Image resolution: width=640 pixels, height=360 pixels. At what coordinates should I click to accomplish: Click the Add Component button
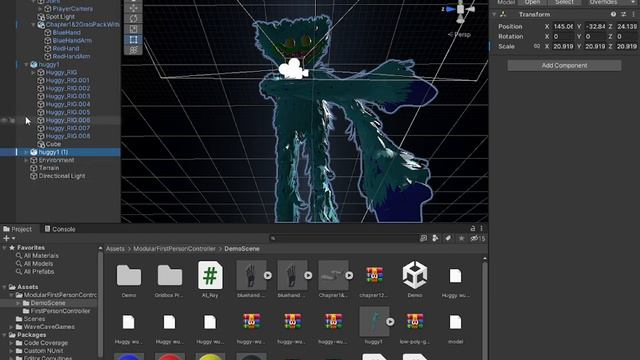[564, 65]
